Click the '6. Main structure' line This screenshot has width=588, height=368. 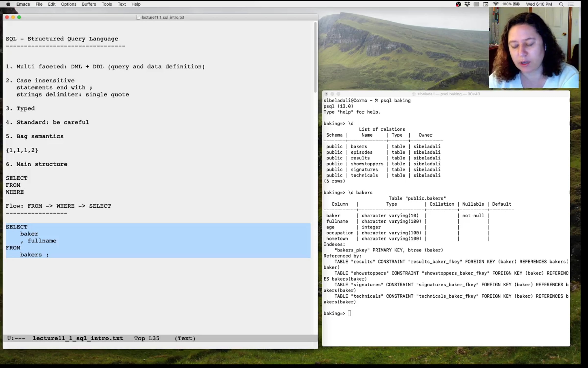click(37, 164)
